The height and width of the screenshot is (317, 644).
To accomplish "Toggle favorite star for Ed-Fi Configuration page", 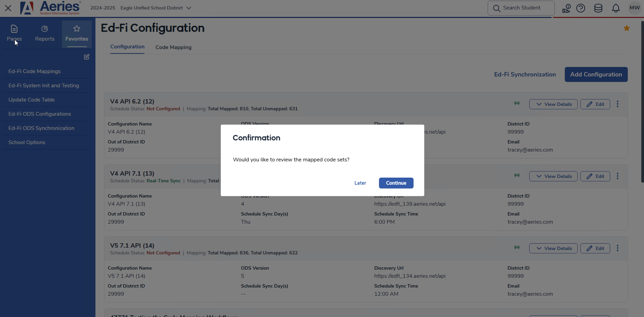I will coord(627,28).
